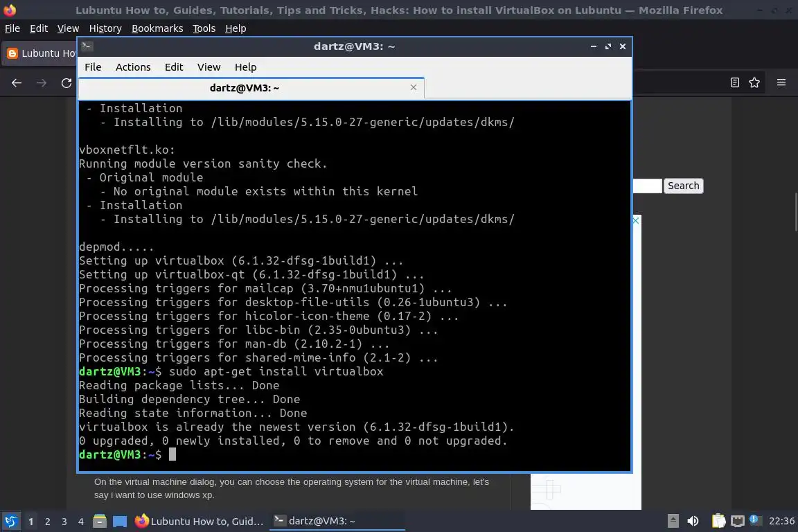Viewport: 798px width, 532px height.
Task: Open the terminal File menu
Action: [93, 67]
